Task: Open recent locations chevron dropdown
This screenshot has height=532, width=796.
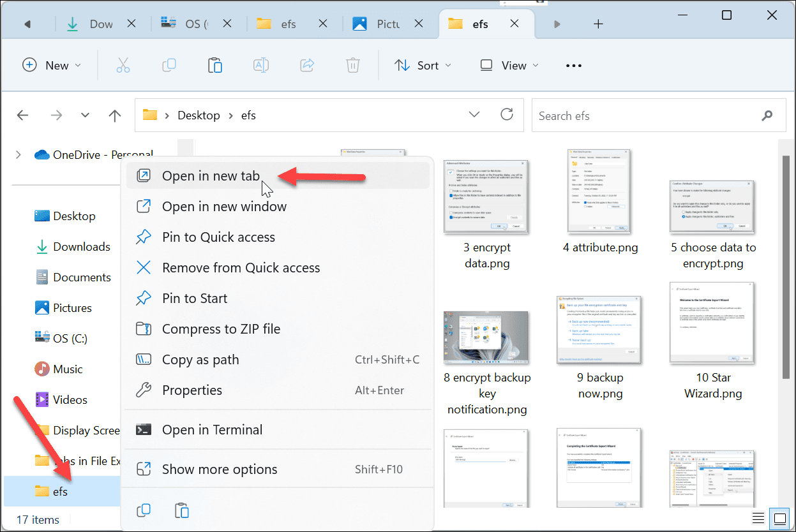Action: pos(86,115)
